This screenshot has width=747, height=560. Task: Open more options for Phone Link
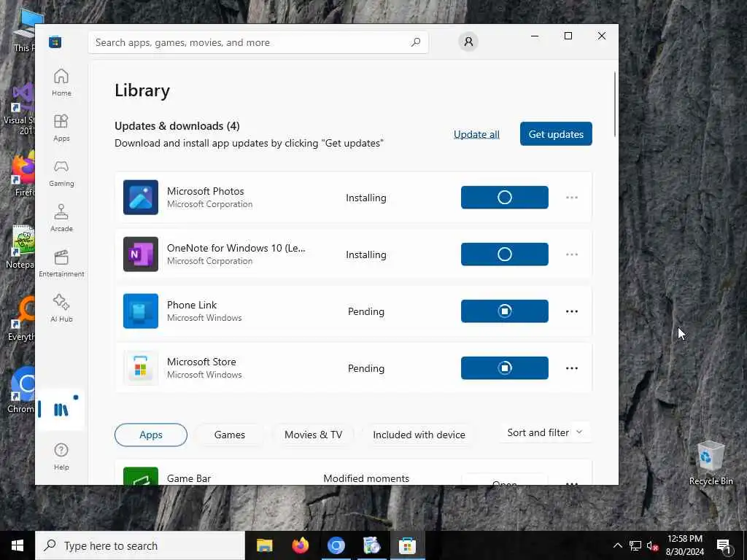(572, 311)
